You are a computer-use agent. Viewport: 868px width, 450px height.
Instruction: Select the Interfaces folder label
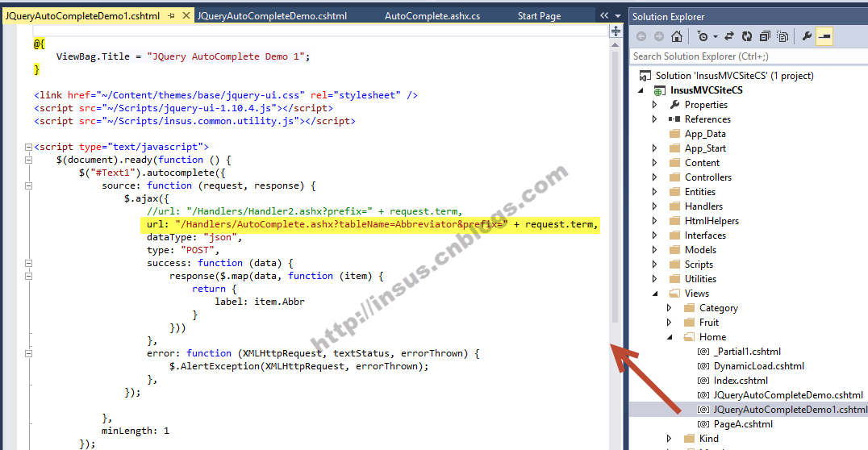[705, 235]
